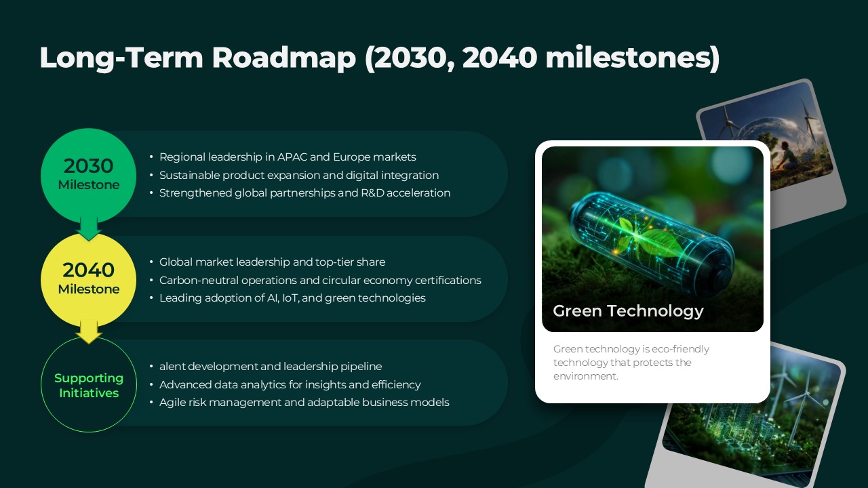Image resolution: width=868 pixels, height=488 pixels.
Task: Click the Regional leadership in APAC bullet
Action: coord(287,157)
